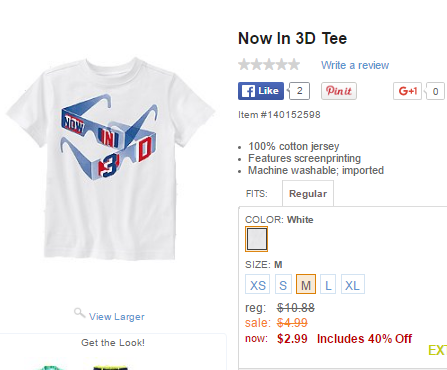
Task: Open the View Larger image link
Action: pos(117,316)
